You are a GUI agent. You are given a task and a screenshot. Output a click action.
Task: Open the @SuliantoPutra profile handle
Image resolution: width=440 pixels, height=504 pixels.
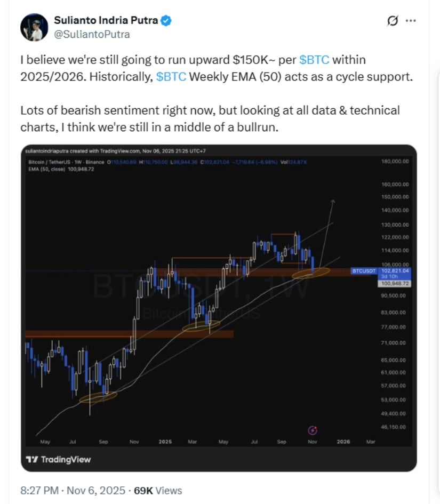[91, 34]
